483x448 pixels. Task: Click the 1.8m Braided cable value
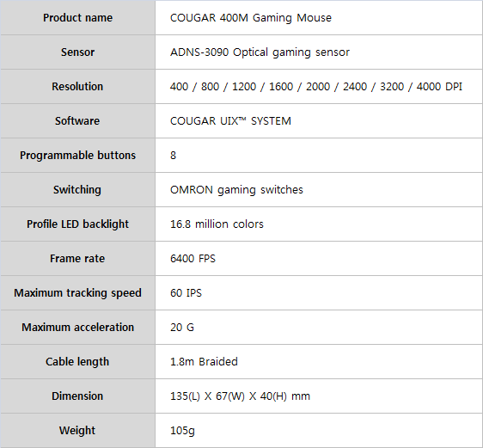tap(204, 361)
